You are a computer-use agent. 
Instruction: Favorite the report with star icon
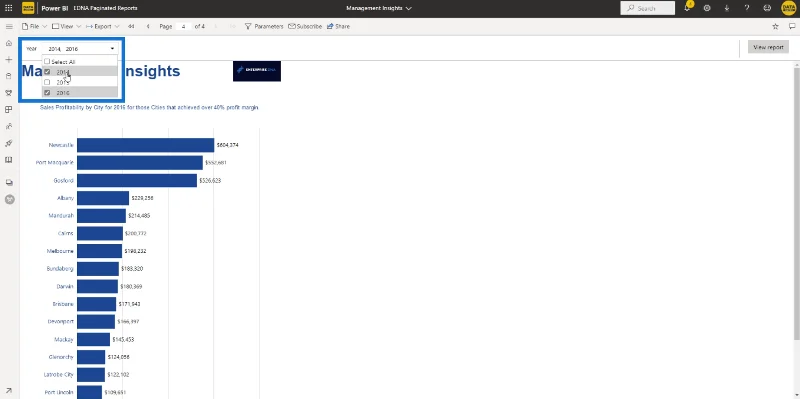[x=776, y=27]
